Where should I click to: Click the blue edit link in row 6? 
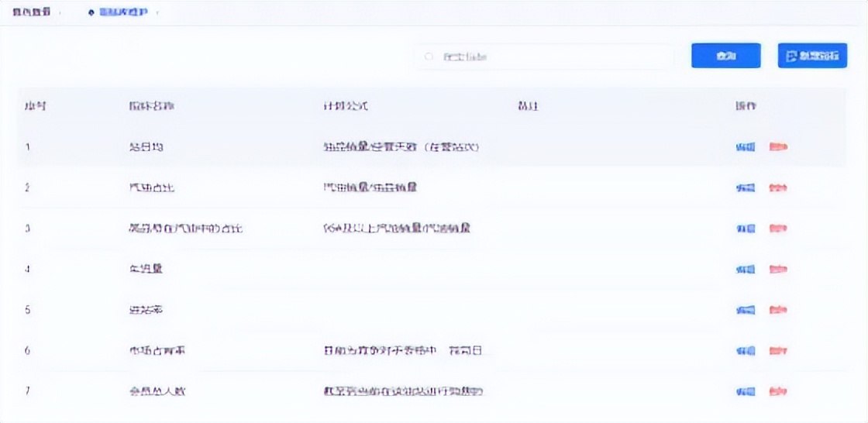[745, 351]
